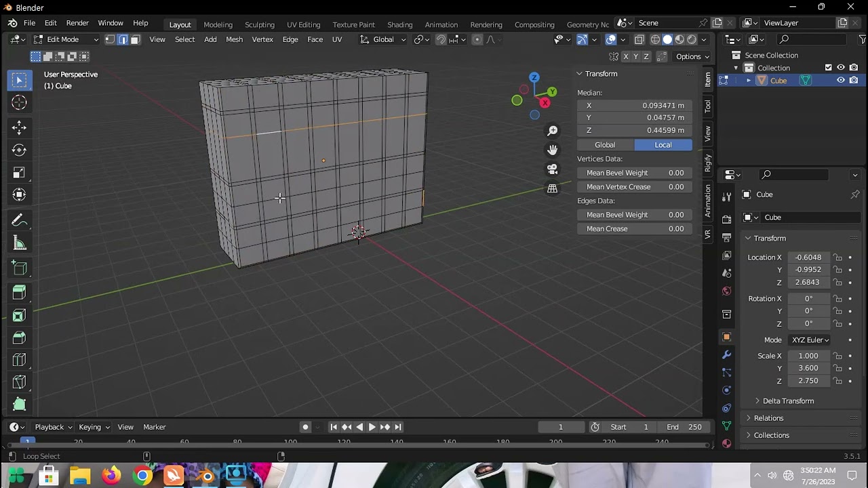The height and width of the screenshot is (488, 868).
Task: Switch perspective/orthographic grid icon
Action: tap(553, 188)
